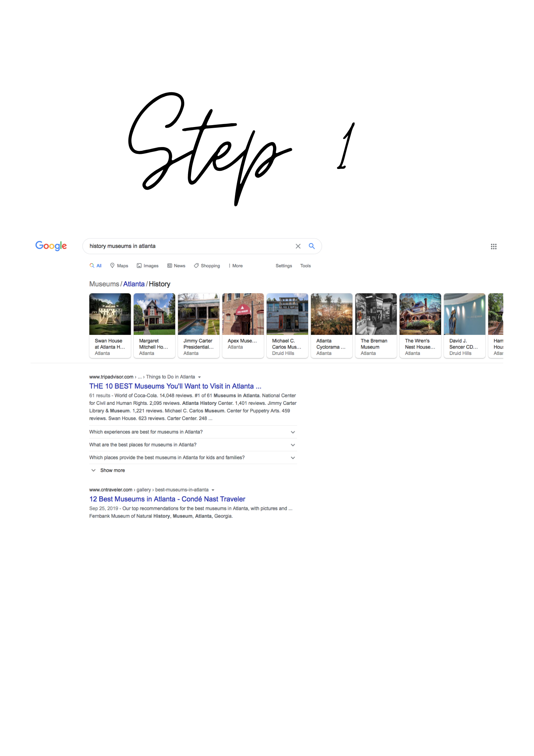Open 12 Best Museums Condé Nast result
Viewport: 534px width, 756px height.
[x=167, y=499]
